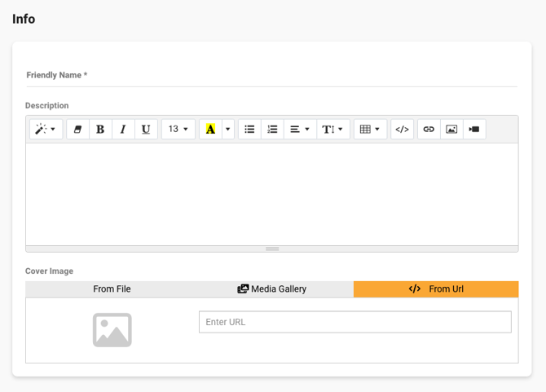Click the insert video icon
546x392 pixels.
(x=474, y=129)
